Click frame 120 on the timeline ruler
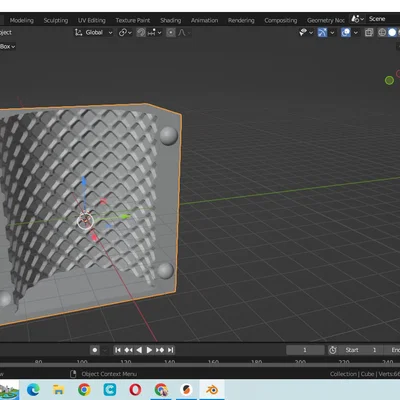This screenshot has height=400, width=400. [126, 362]
